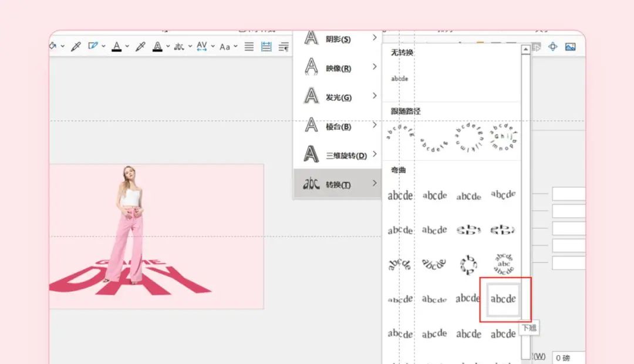Open the 阴影(S) shadow submenu
The image size is (634, 364).
click(x=338, y=39)
